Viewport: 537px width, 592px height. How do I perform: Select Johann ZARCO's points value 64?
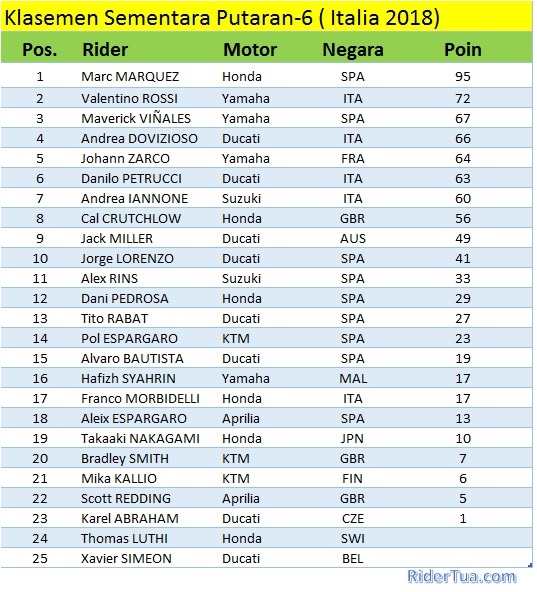point(463,159)
